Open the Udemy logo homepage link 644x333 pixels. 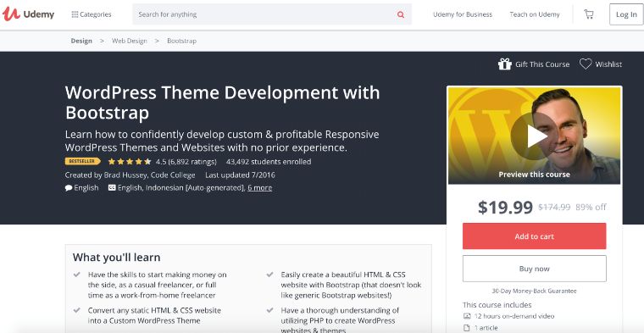click(28, 14)
